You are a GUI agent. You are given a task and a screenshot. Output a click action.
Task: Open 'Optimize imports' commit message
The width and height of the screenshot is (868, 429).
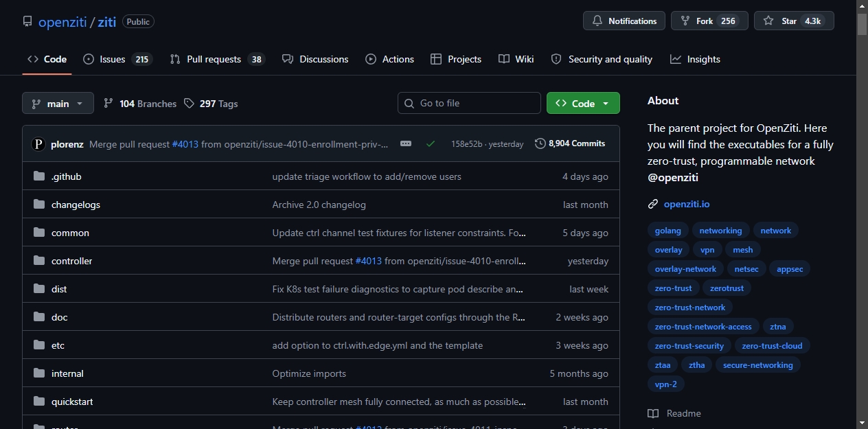click(x=309, y=373)
